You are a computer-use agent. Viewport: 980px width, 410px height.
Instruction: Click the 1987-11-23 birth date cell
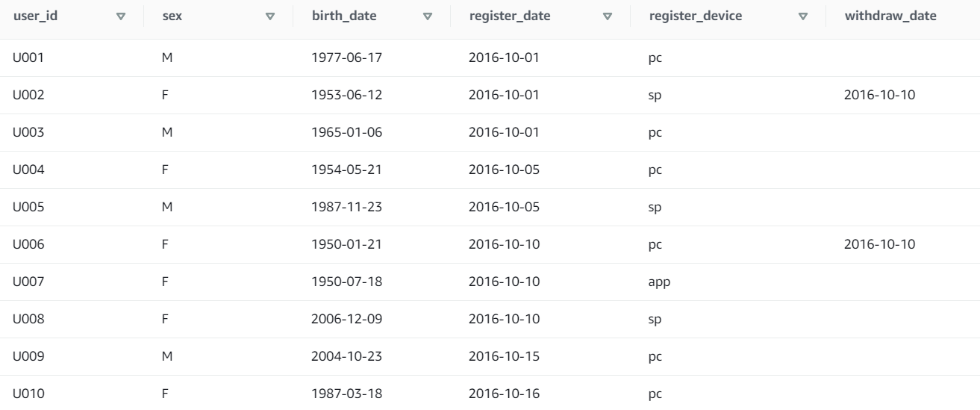coord(346,208)
